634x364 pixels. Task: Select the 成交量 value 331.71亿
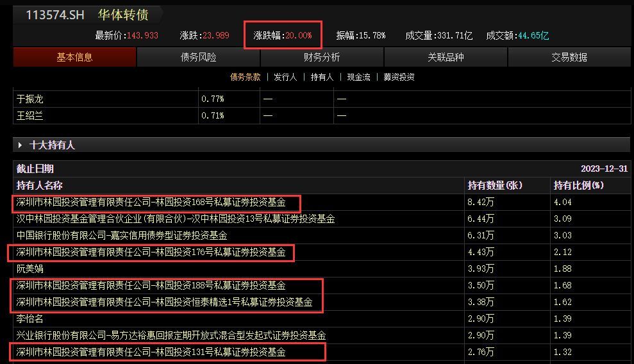pos(454,35)
